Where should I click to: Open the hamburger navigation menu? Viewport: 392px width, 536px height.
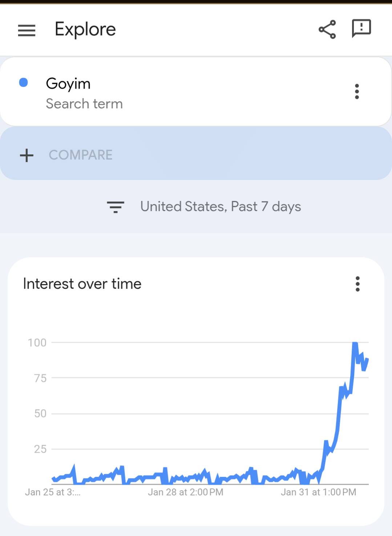tap(27, 30)
